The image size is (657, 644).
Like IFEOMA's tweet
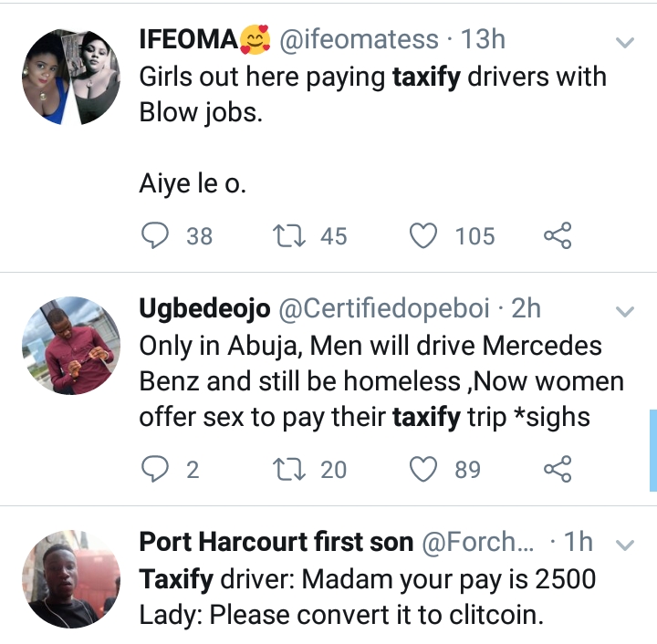click(422, 235)
